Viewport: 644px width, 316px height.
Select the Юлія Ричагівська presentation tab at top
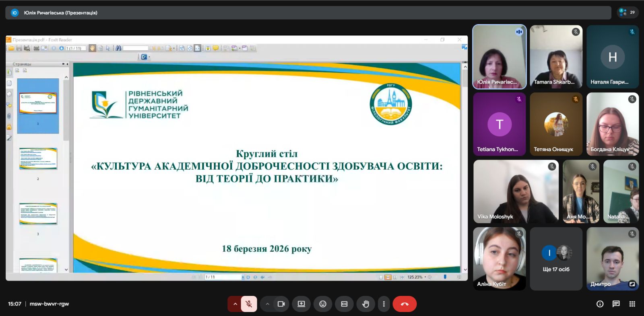[x=60, y=13]
